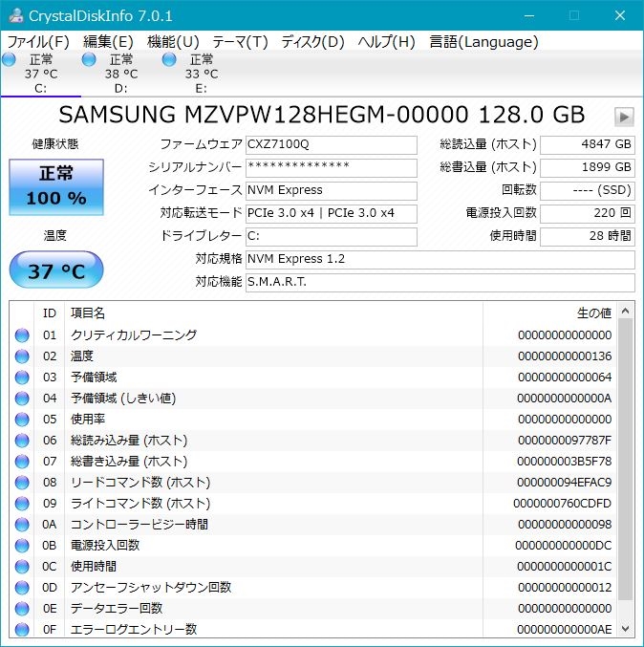Click raw value 000000003B5F78

565,462
